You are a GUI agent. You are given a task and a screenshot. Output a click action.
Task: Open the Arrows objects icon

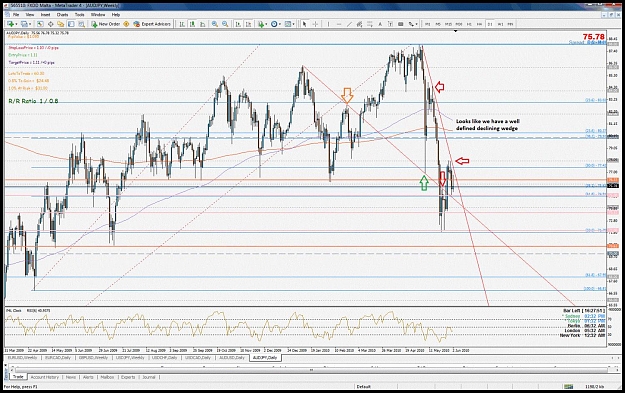[411, 24]
